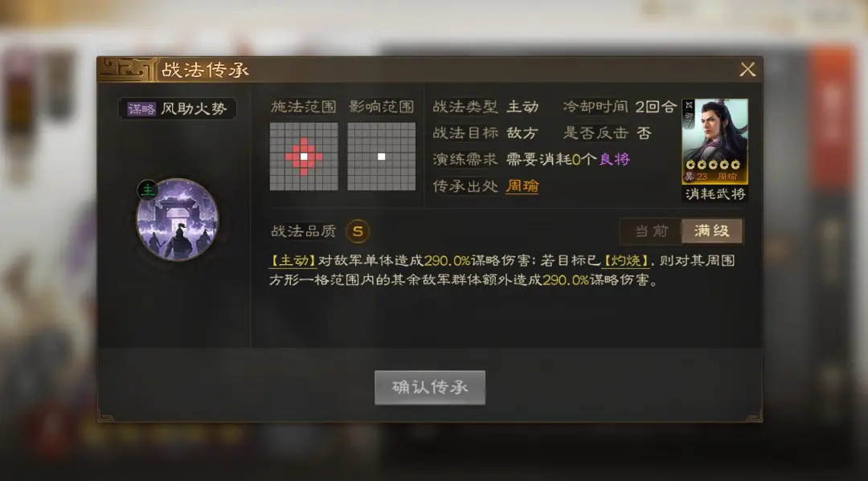Switch to 当前 level view
868x481 pixels.
pyautogui.click(x=651, y=230)
